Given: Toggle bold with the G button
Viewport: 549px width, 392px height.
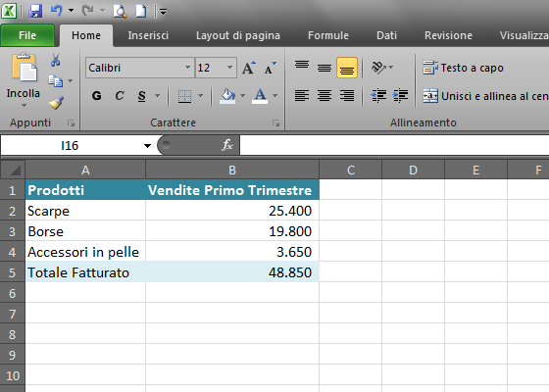Looking at the screenshot, I should click(x=97, y=96).
